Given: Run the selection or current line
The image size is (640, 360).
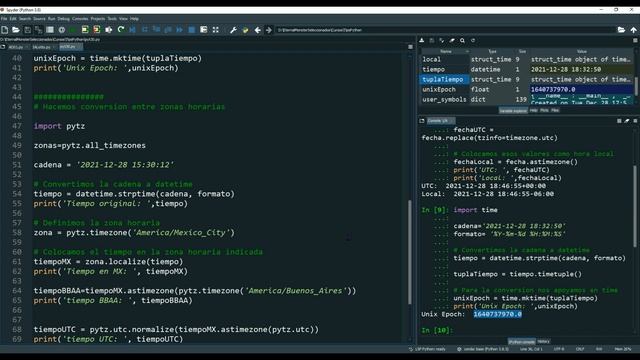Looking at the screenshot, I should [x=109, y=30].
